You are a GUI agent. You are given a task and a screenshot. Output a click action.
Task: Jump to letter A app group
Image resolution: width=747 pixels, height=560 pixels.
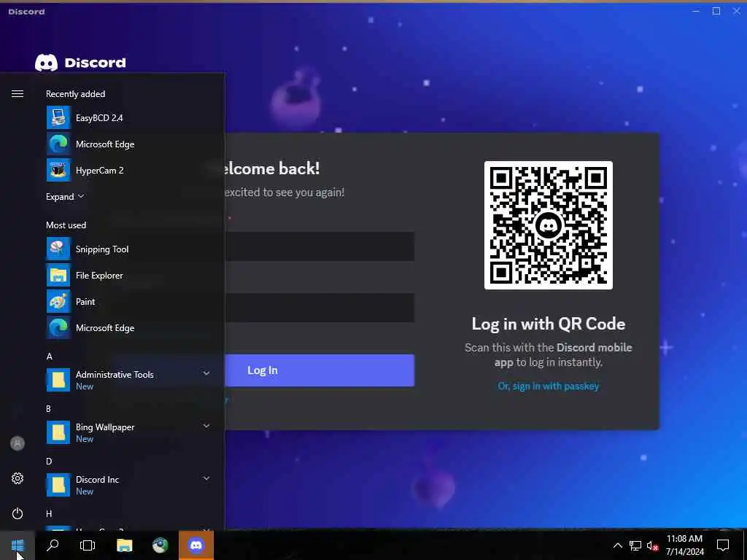tap(49, 356)
